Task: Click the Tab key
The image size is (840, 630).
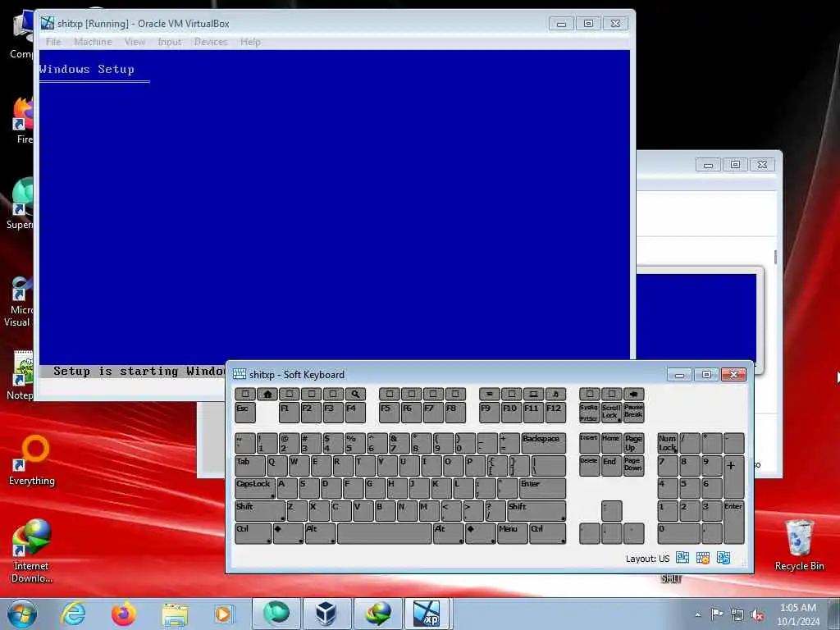Action: [x=249, y=466]
